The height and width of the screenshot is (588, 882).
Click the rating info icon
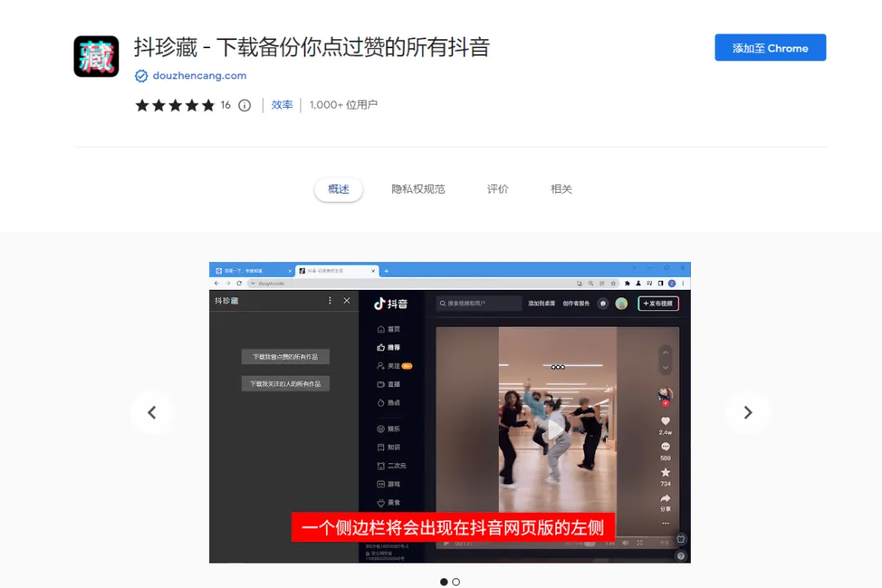pos(244,105)
